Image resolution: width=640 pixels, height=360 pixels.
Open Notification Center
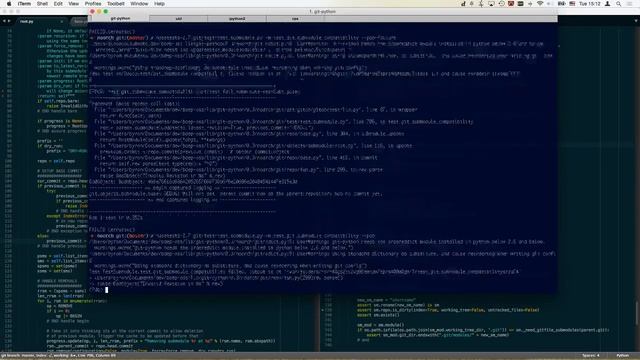point(630,4)
